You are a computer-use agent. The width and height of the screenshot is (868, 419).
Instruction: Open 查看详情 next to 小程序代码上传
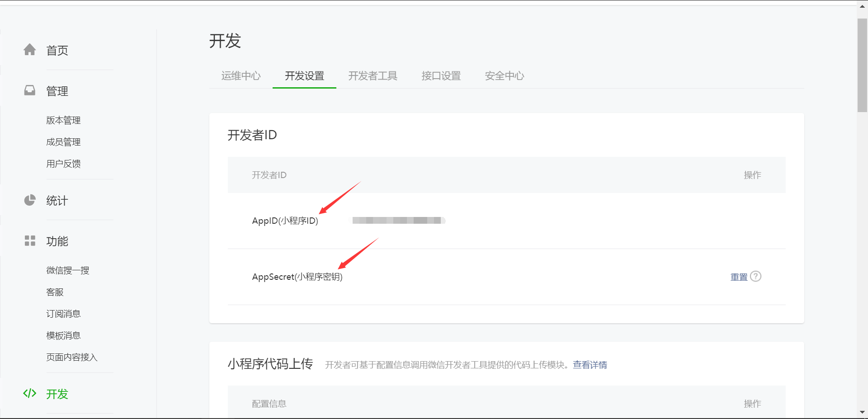(x=590, y=364)
